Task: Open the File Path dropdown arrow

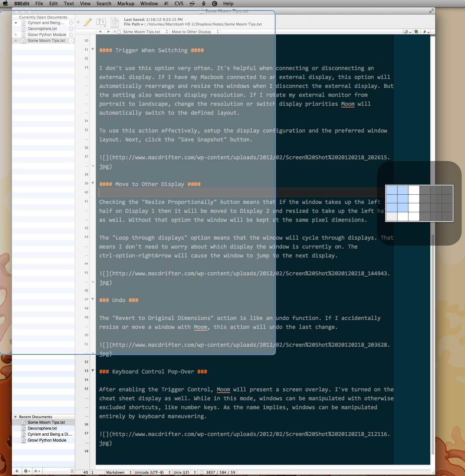Action: pyautogui.click(x=142, y=24)
